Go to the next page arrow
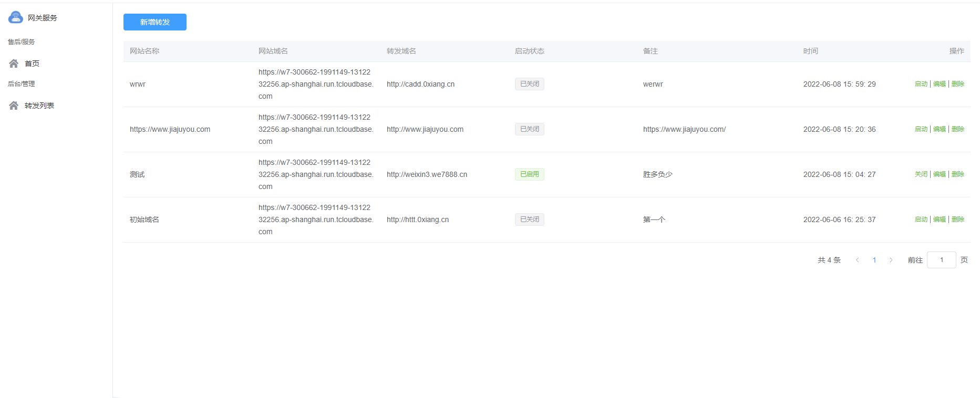The height and width of the screenshot is (398, 980). coord(891,260)
